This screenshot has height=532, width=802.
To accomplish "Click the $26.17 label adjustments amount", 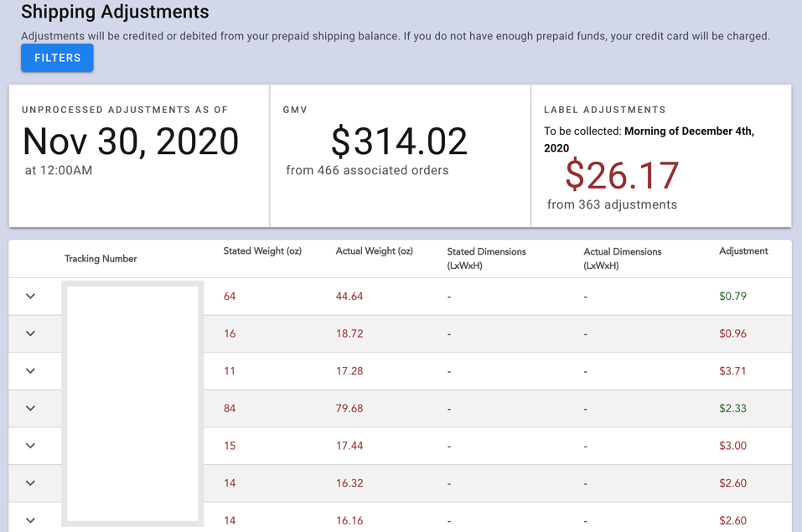I will click(x=622, y=175).
